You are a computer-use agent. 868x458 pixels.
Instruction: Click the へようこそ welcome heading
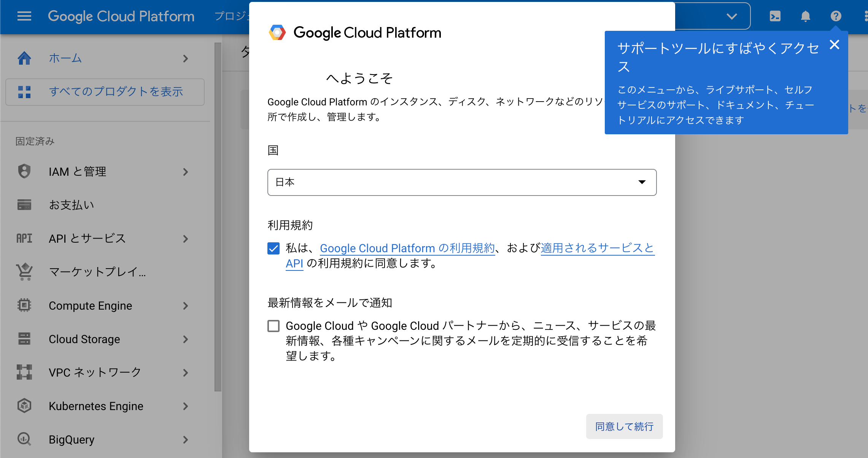(x=359, y=78)
